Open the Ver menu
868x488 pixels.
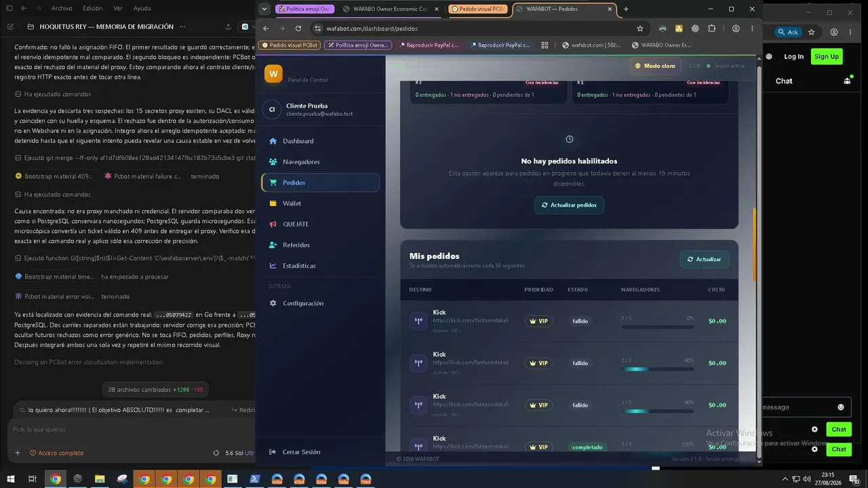click(118, 8)
